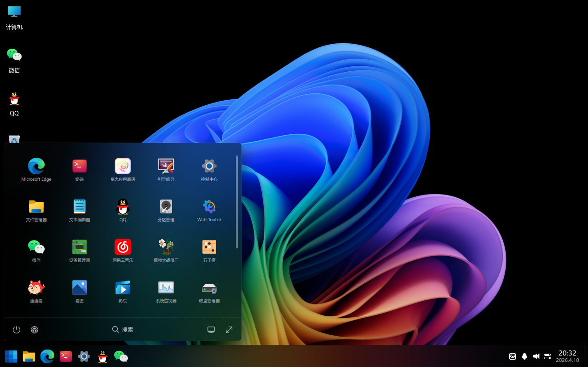Screen dimensions: 588x367
Task: Open file manager from taskbar
Action: click(x=29, y=356)
